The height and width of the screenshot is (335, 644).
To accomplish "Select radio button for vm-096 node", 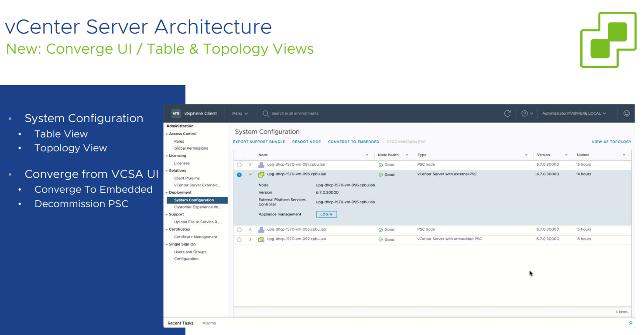I will [239, 174].
